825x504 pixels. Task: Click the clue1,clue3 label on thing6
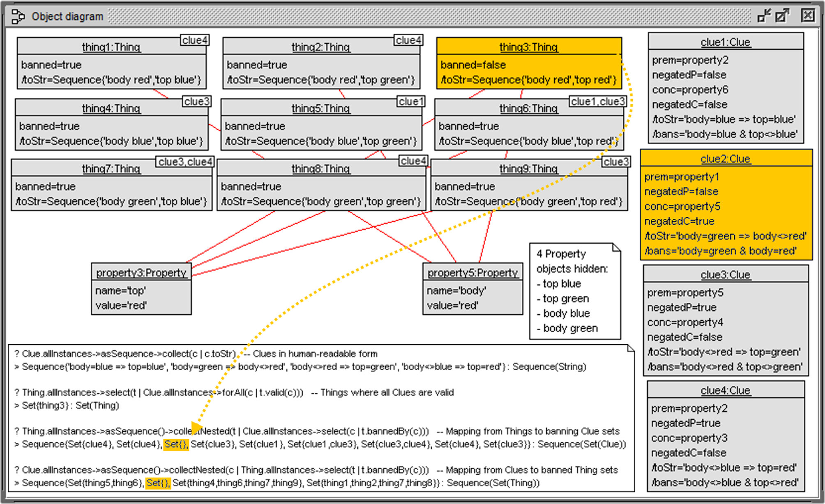597,101
